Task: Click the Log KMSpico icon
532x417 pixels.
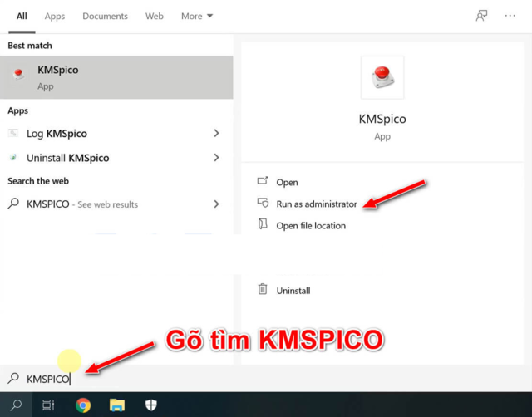Action: point(13,133)
